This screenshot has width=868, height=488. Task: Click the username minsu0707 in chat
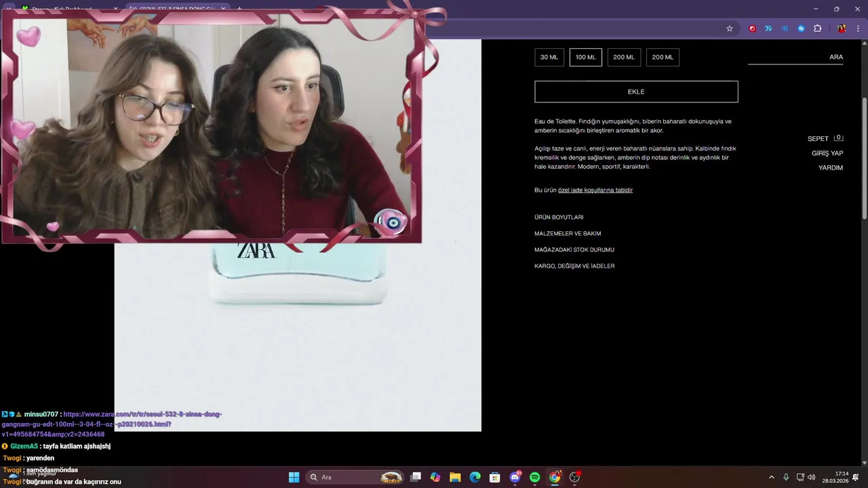tap(41, 414)
